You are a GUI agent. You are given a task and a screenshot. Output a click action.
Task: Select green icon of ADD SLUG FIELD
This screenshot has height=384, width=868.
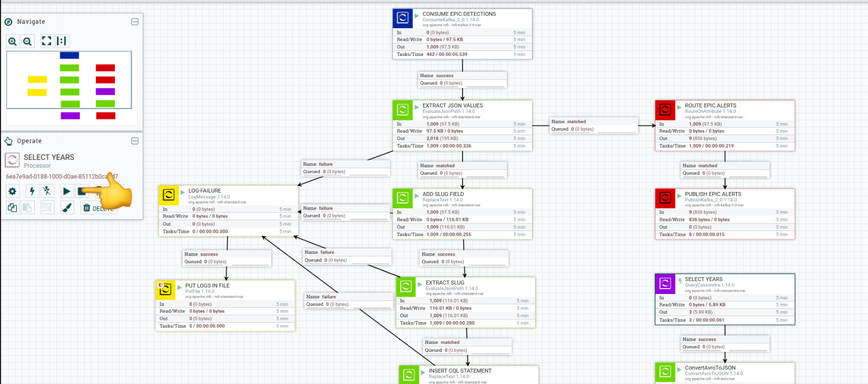pyautogui.click(x=403, y=199)
